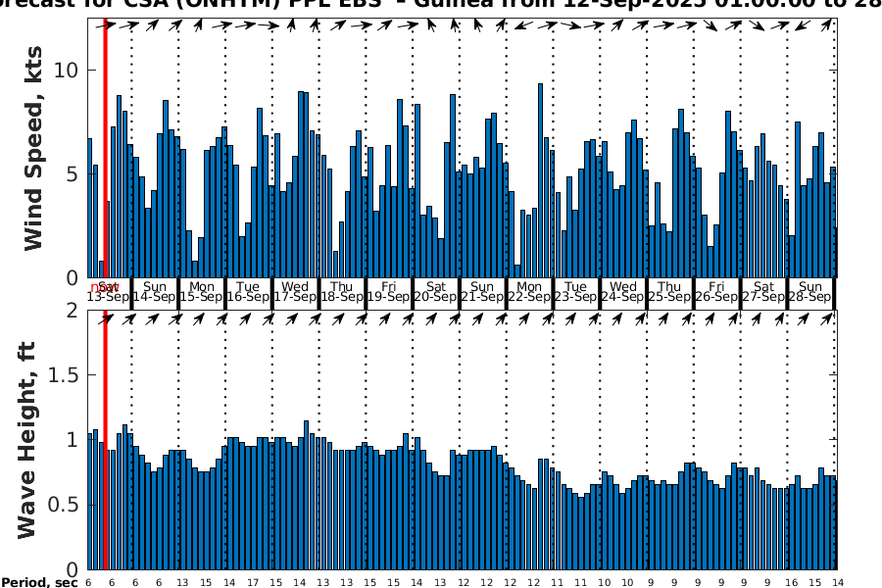Image resolution: width=882 pixels, height=588 pixels.
Task: Click the period value 17
Action: (253, 582)
